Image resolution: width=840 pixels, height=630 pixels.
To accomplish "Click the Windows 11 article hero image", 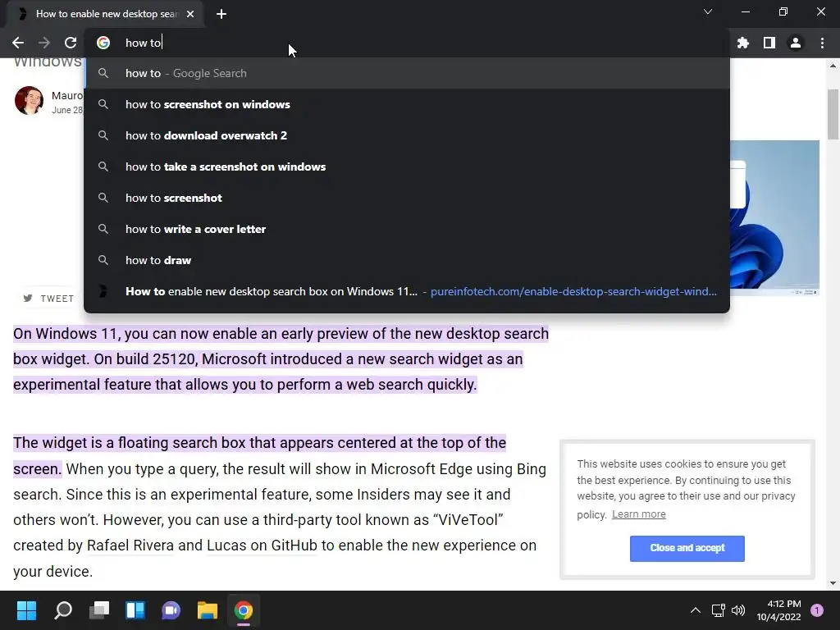I will (774, 217).
